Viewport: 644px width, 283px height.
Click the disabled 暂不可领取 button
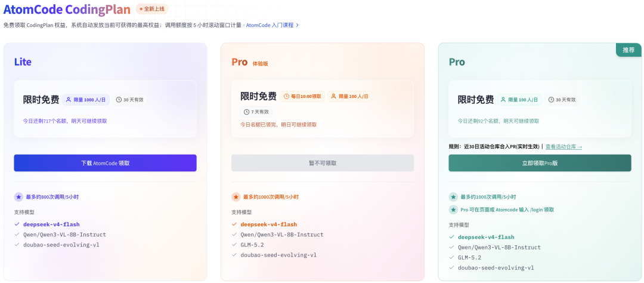tap(323, 163)
